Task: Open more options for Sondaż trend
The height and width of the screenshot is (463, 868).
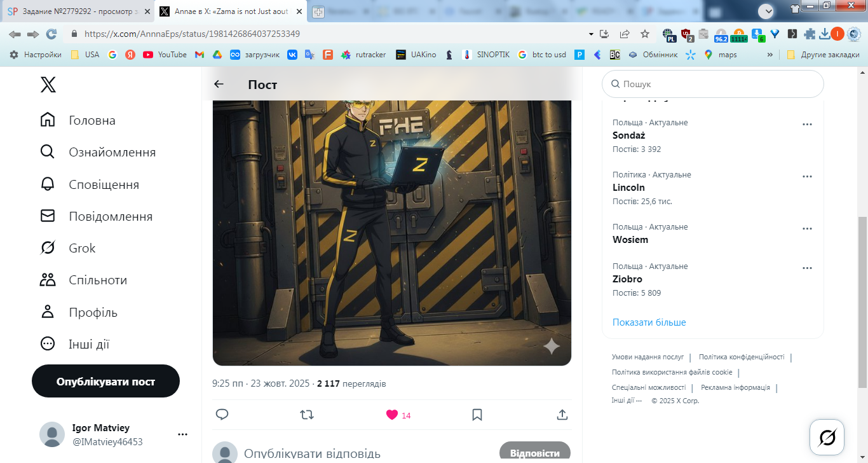Action: click(x=808, y=124)
